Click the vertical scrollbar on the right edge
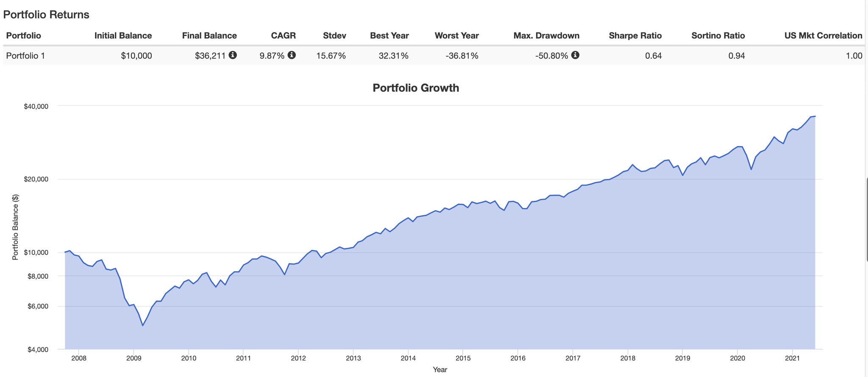Image resolution: width=868 pixels, height=377 pixels. 866,220
